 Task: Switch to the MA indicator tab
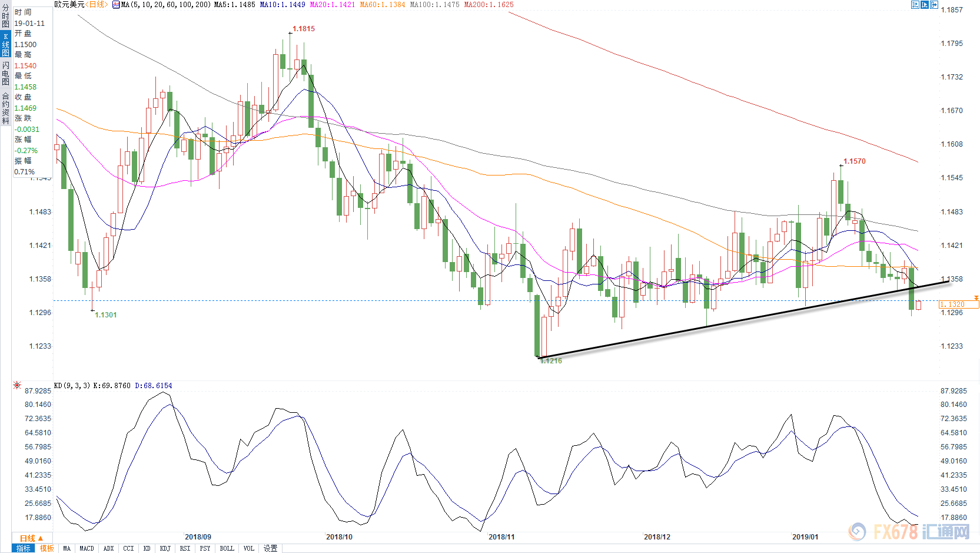click(67, 548)
